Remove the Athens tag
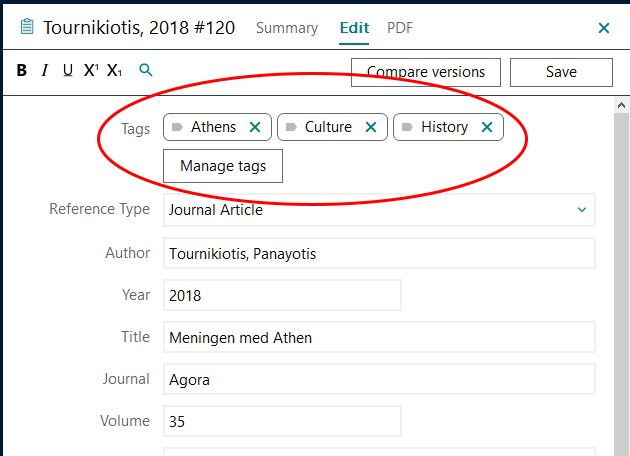 255,127
